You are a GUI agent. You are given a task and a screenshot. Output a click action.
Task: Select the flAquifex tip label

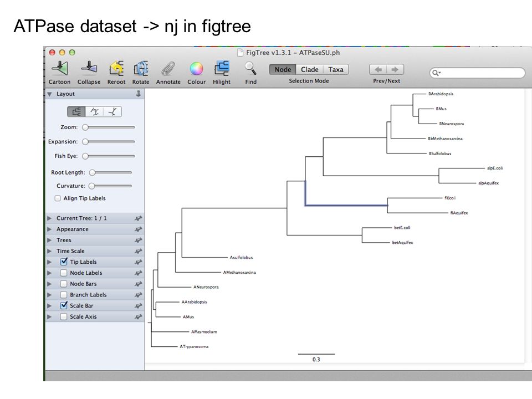(x=459, y=213)
